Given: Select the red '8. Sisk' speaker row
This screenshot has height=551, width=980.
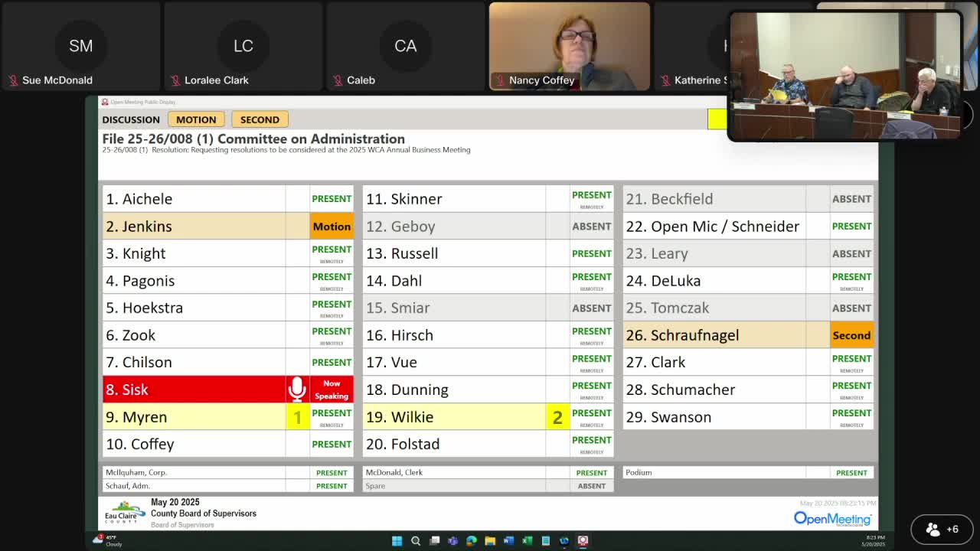Looking at the screenshot, I should [x=228, y=390].
